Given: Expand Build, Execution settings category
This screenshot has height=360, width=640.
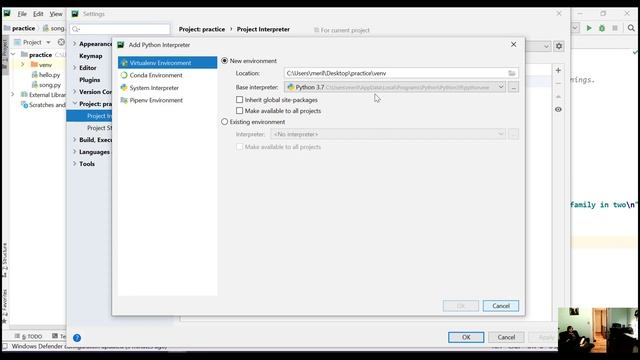Looking at the screenshot, I should pos(75,140).
